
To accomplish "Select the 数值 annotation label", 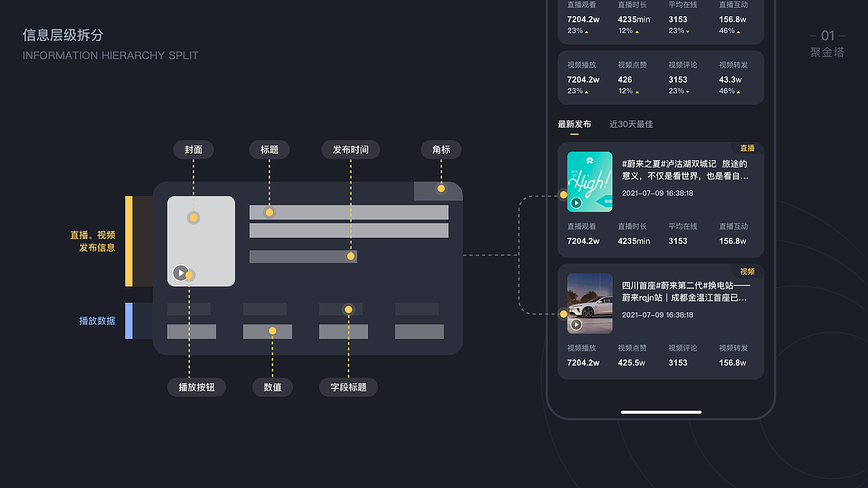I will 273,387.
